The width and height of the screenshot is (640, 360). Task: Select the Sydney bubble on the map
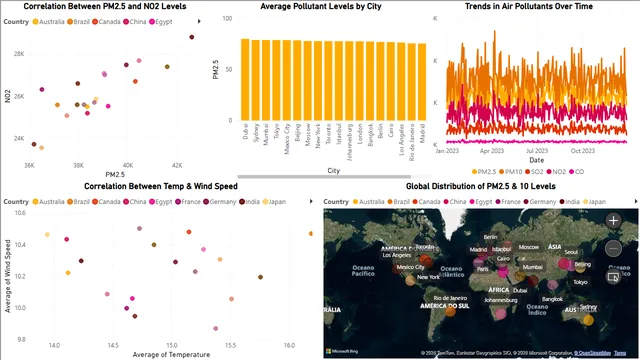tap(588, 320)
